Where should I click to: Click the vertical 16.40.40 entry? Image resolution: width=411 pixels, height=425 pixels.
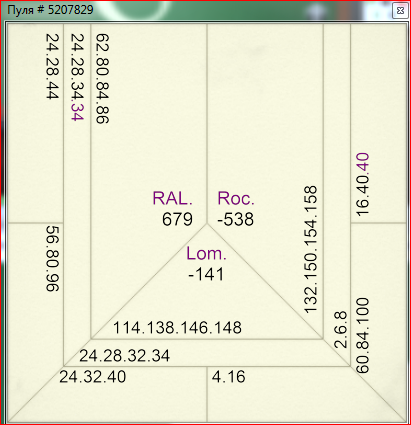pos(362,184)
